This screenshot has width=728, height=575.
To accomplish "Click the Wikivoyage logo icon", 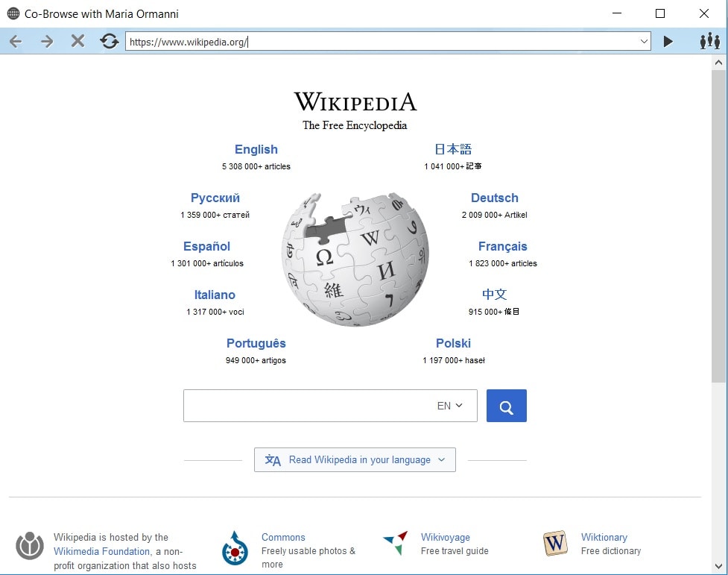I will tap(396, 542).
